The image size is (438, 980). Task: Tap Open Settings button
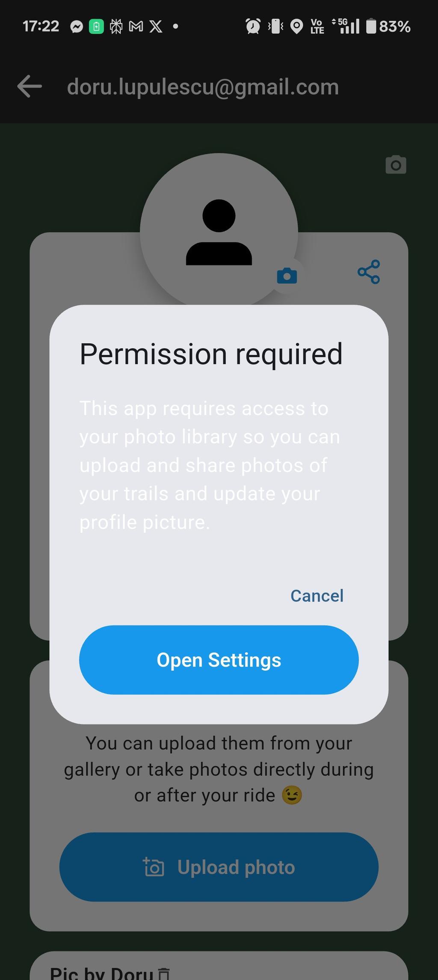(x=219, y=660)
